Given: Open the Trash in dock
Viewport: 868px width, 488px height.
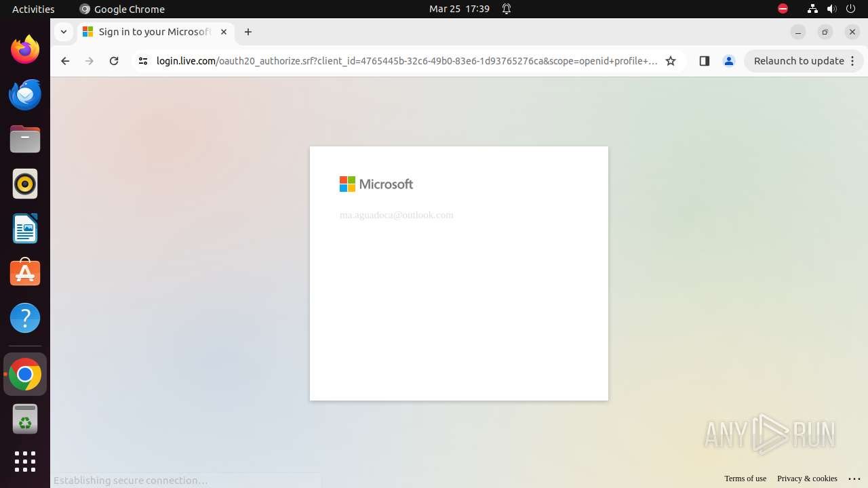Looking at the screenshot, I should [x=25, y=419].
